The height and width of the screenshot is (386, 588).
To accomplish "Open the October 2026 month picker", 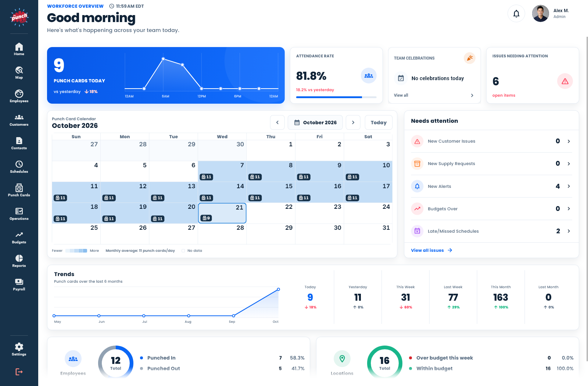I will [315, 122].
